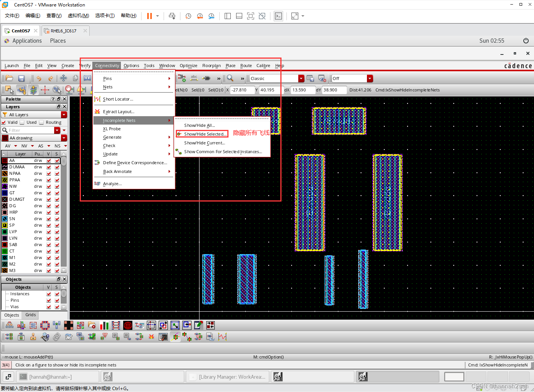This screenshot has height=392, width=534.
Task: Click the red globe icon
Action: tap(128, 325)
